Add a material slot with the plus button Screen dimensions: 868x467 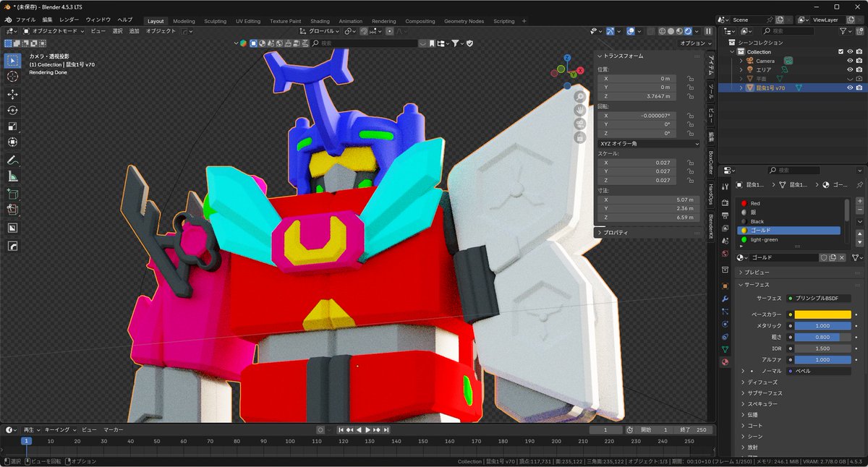coord(859,202)
